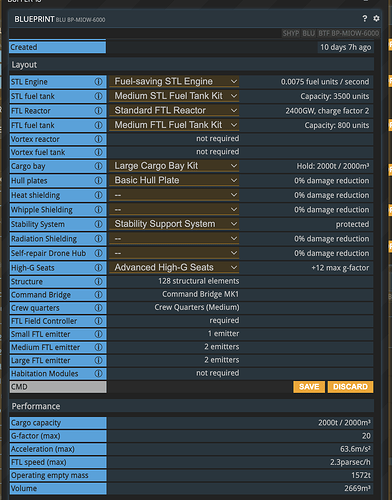Select the 1572t operating empty mass value

(361, 475)
